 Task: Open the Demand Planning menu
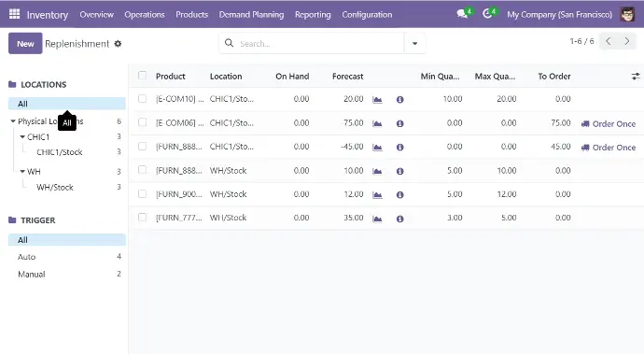coord(251,14)
